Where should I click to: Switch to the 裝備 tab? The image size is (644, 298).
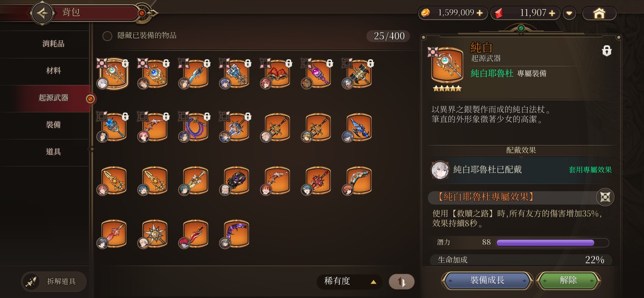click(x=53, y=124)
